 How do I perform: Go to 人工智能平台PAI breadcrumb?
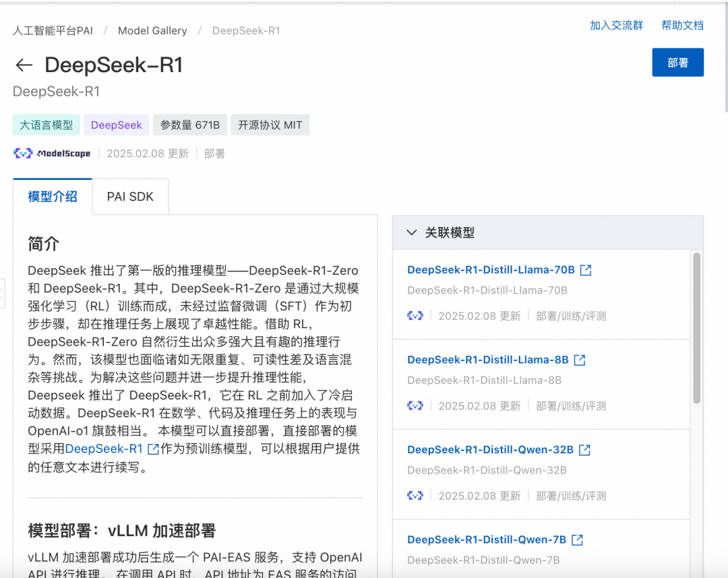point(53,30)
